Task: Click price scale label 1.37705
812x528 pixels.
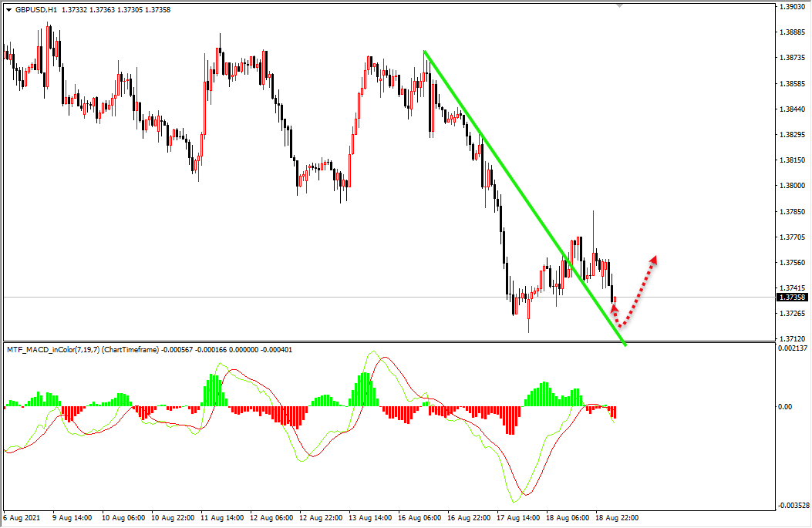Action: (792, 237)
